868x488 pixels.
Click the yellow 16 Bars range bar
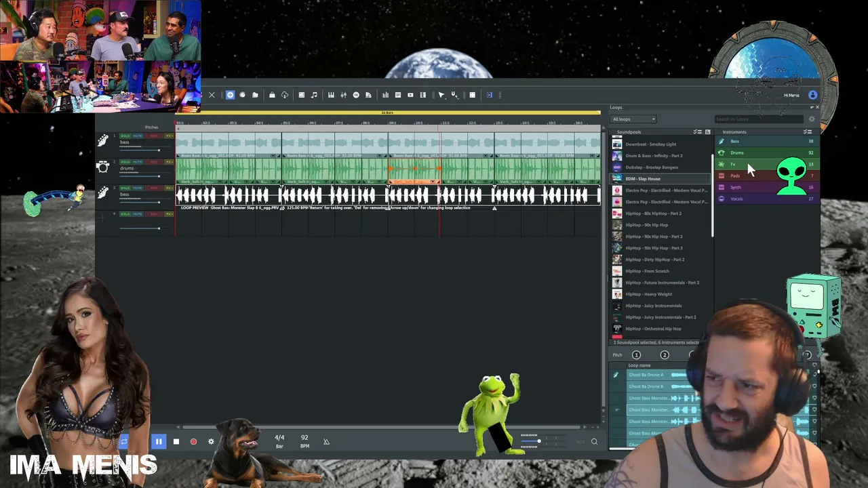coord(388,113)
